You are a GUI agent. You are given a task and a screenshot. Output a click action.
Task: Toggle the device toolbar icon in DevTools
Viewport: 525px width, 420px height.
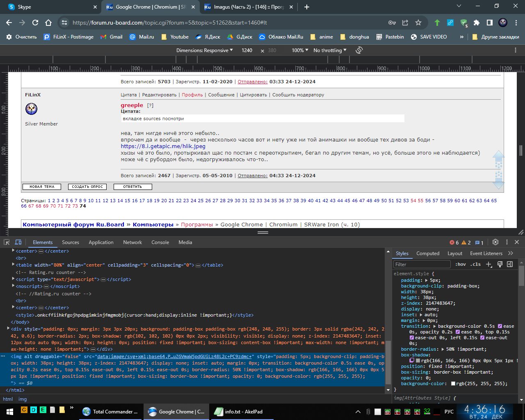[18, 242]
